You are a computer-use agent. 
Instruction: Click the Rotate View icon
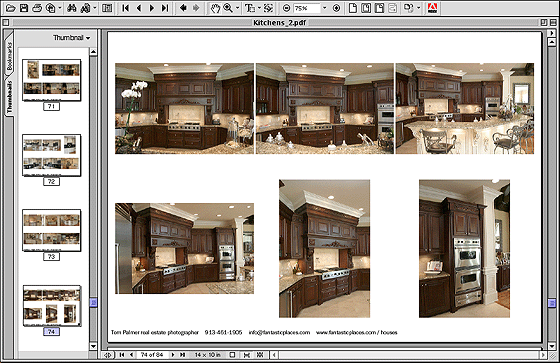pyautogui.click(x=409, y=8)
